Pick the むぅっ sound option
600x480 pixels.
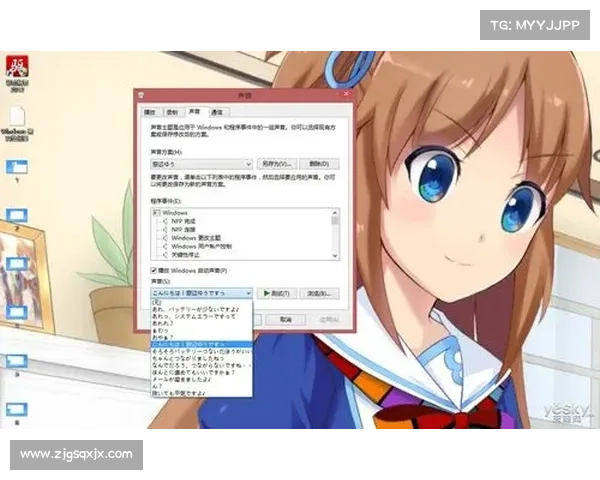click(201, 330)
